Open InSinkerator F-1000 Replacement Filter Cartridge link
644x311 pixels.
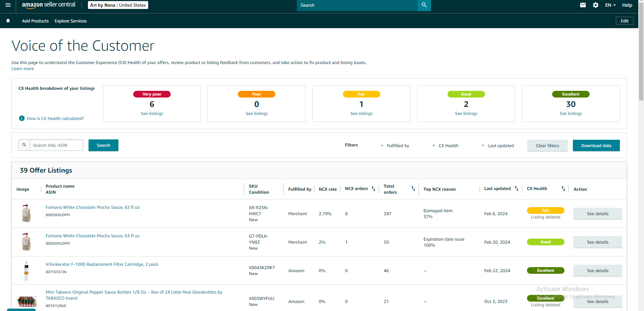102,264
